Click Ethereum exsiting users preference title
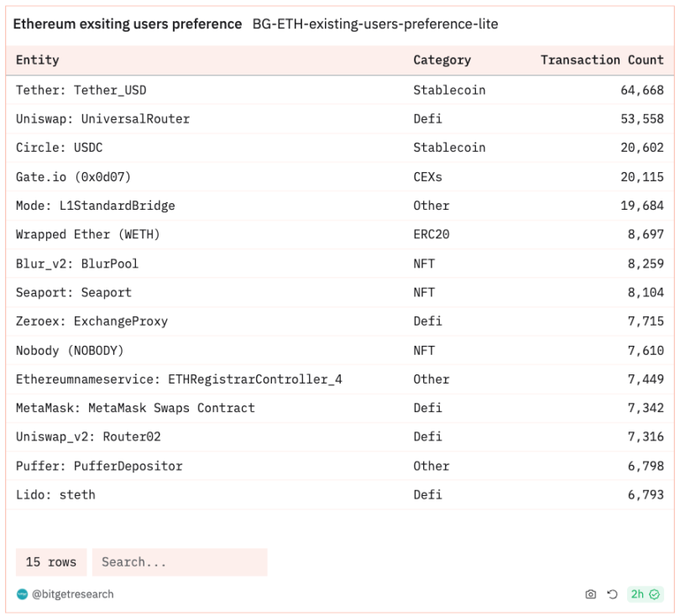This screenshot has width=680, height=616. [x=128, y=23]
